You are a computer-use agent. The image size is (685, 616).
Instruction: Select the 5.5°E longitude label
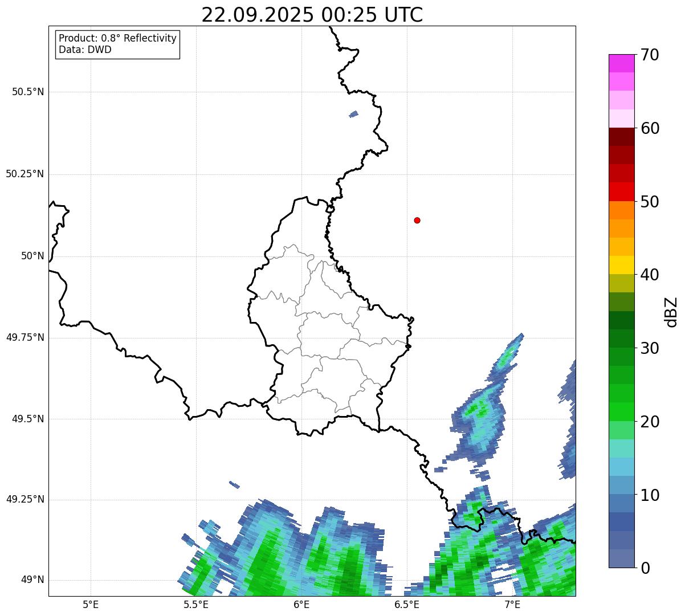196,605
